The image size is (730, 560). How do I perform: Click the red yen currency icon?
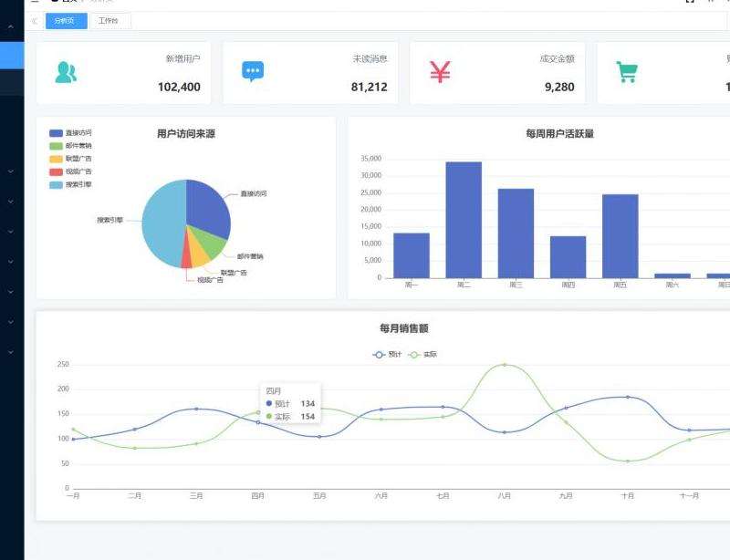[440, 72]
